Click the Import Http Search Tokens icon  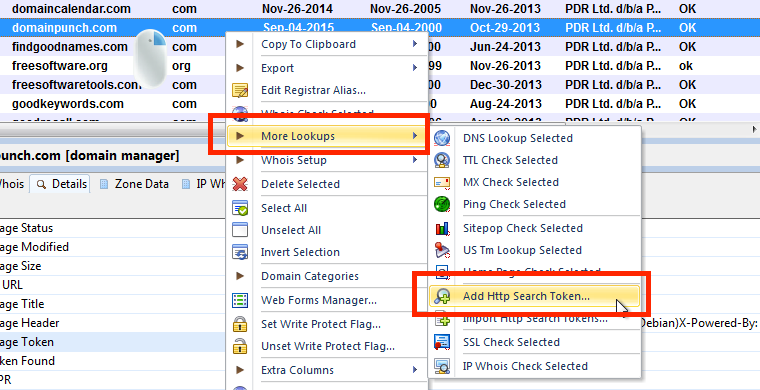click(442, 319)
